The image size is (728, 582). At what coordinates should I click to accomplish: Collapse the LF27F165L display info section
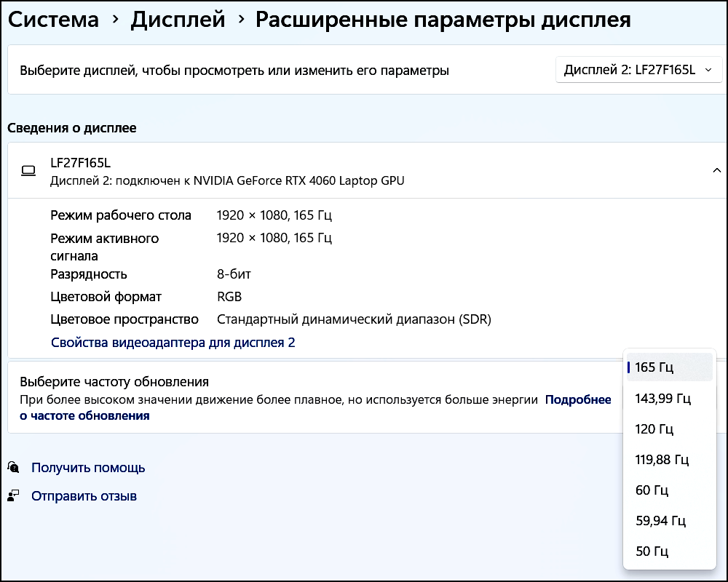point(716,170)
